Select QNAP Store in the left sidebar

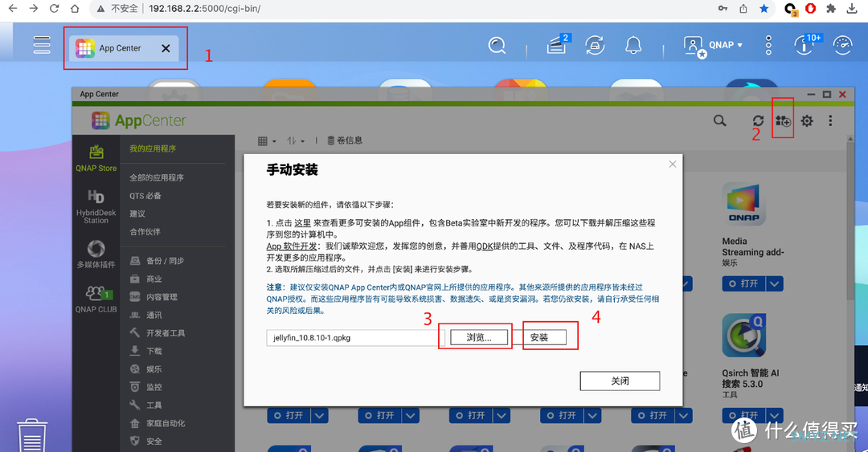(96, 158)
